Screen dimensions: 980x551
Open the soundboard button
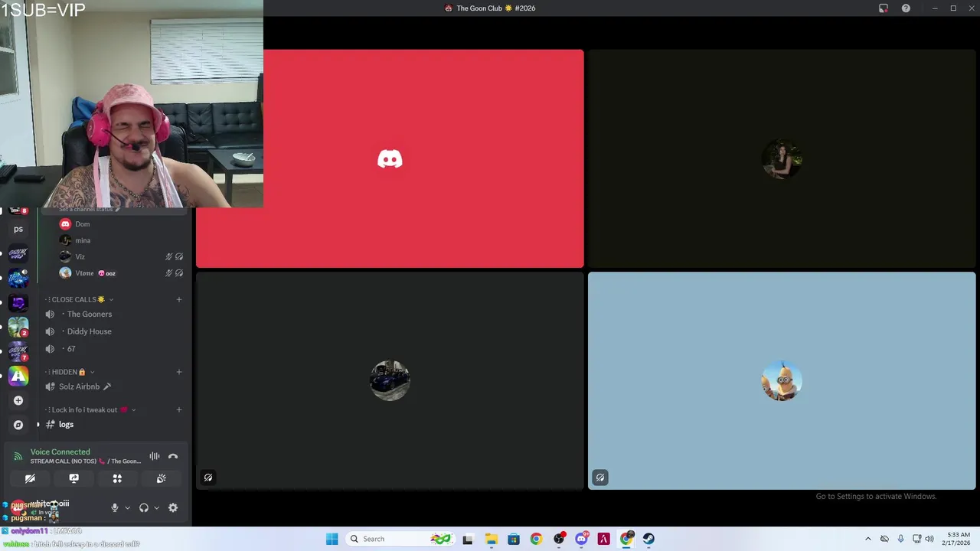click(x=162, y=478)
